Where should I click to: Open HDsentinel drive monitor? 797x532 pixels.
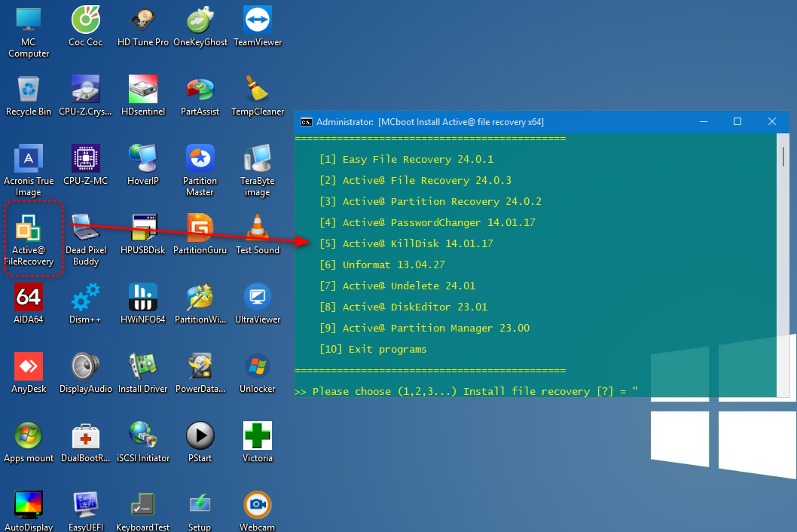142,88
